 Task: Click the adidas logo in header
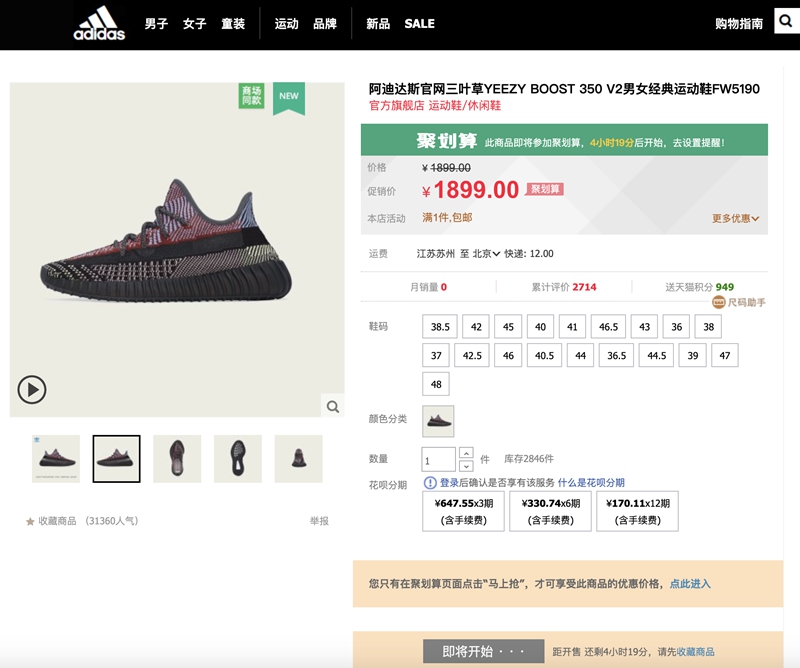tap(99, 23)
